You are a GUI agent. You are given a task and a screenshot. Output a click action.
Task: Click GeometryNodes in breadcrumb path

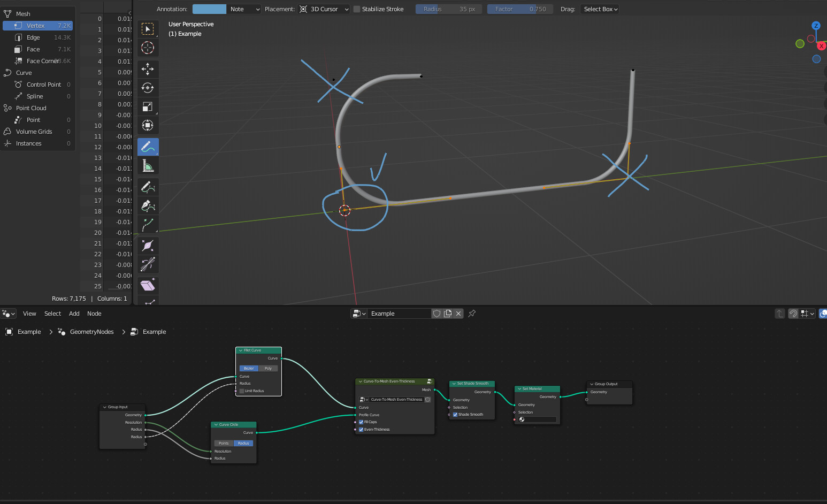tap(91, 332)
